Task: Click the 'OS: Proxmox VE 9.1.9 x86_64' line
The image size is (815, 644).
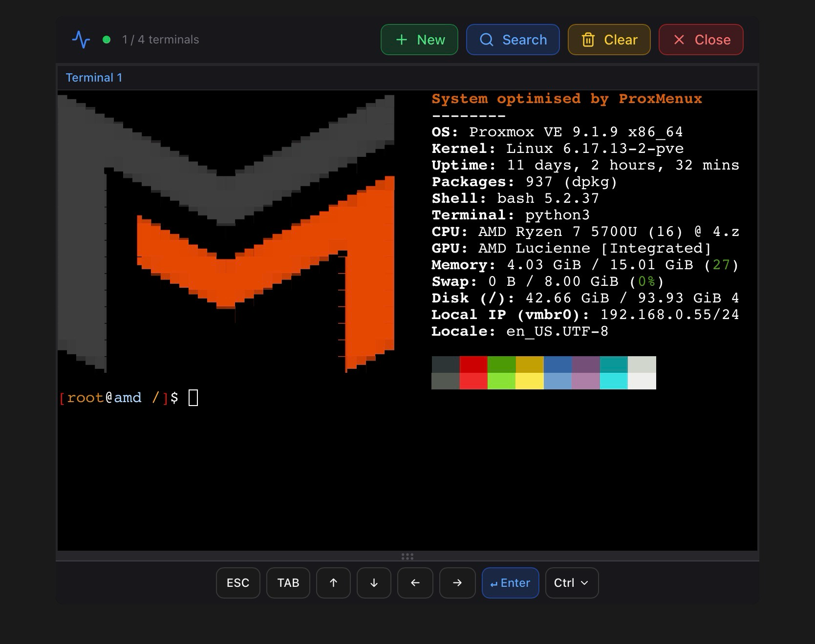Action: tap(558, 132)
